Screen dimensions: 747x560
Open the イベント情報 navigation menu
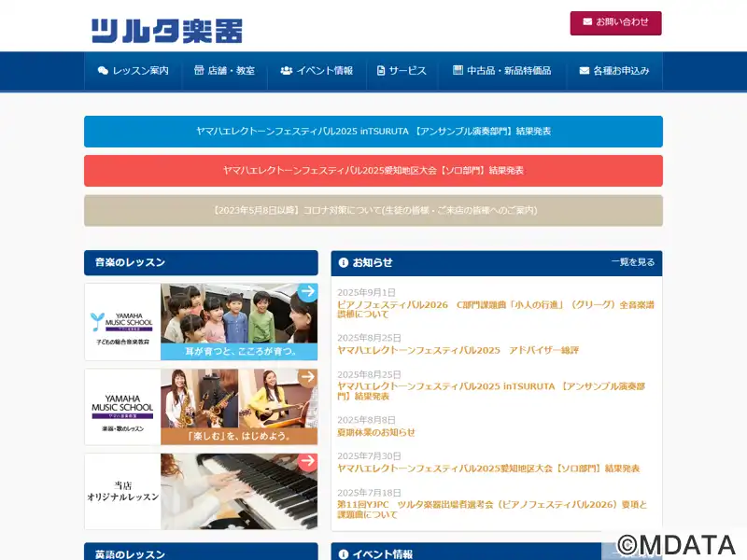coord(317,71)
